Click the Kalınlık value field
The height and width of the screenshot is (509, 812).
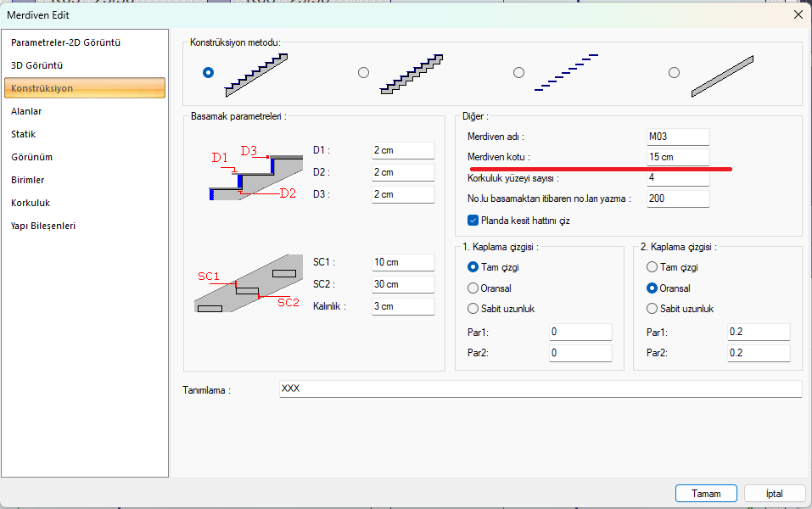tap(403, 306)
